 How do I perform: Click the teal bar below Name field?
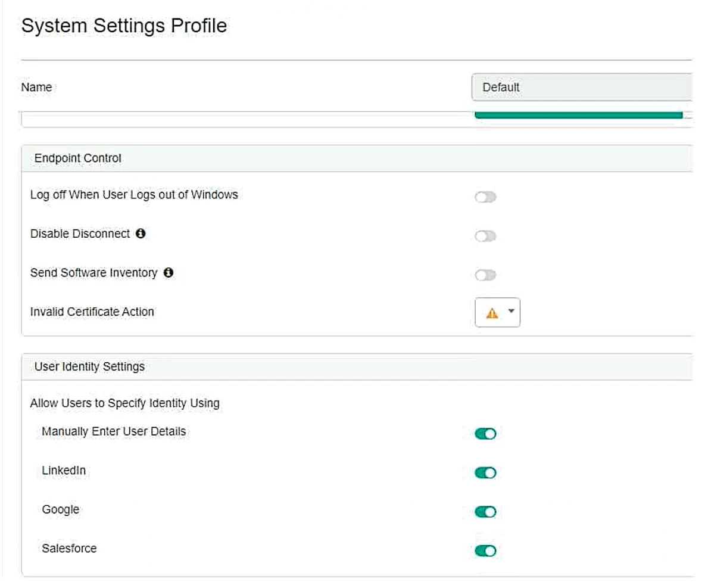(x=578, y=115)
